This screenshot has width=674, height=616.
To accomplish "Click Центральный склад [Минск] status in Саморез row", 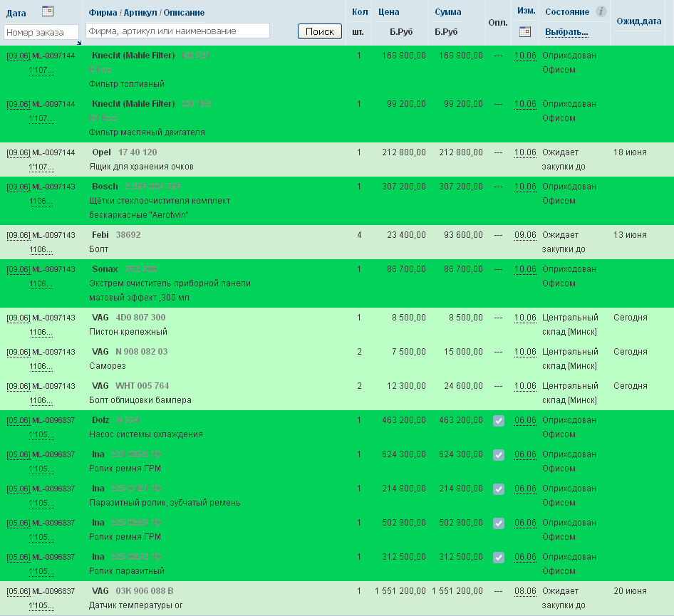I will point(570,359).
